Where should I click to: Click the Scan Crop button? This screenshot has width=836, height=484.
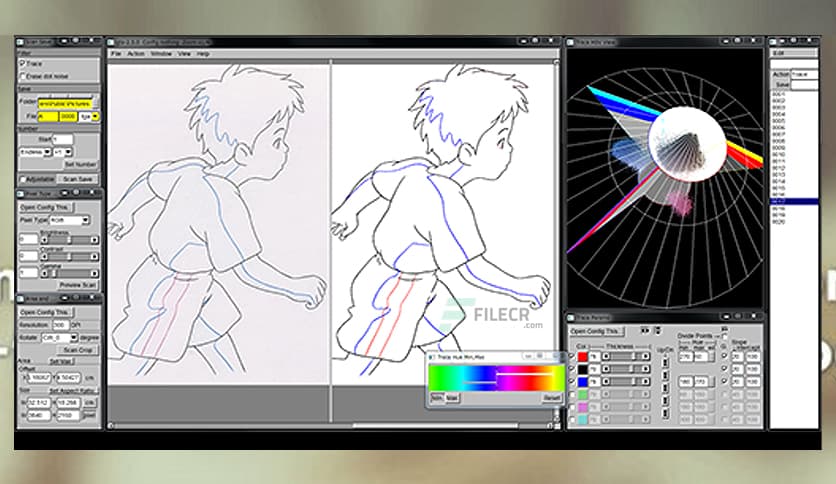78,350
